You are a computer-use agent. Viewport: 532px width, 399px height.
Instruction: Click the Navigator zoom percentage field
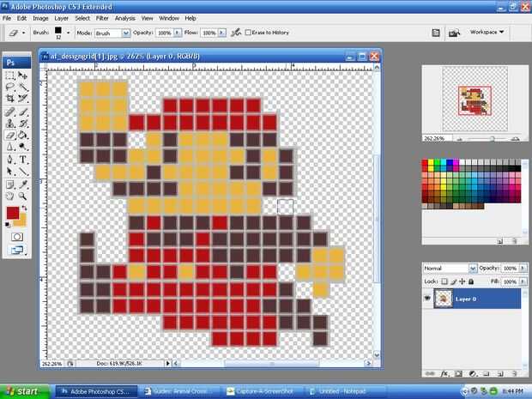pyautogui.click(x=437, y=138)
